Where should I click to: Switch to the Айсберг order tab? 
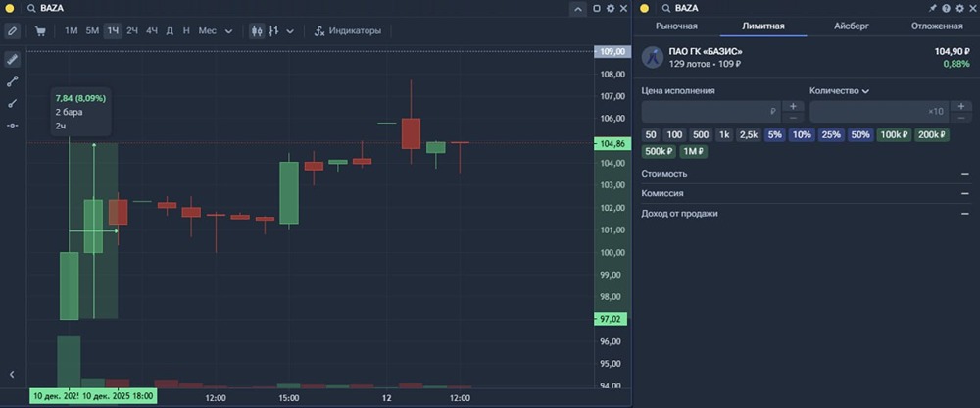852,26
